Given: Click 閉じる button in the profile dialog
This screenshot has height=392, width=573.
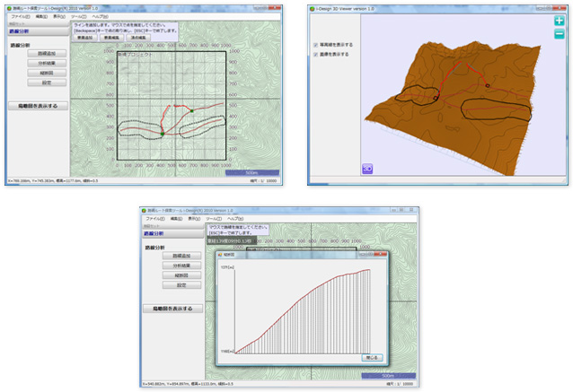Looking at the screenshot, I should (373, 356).
